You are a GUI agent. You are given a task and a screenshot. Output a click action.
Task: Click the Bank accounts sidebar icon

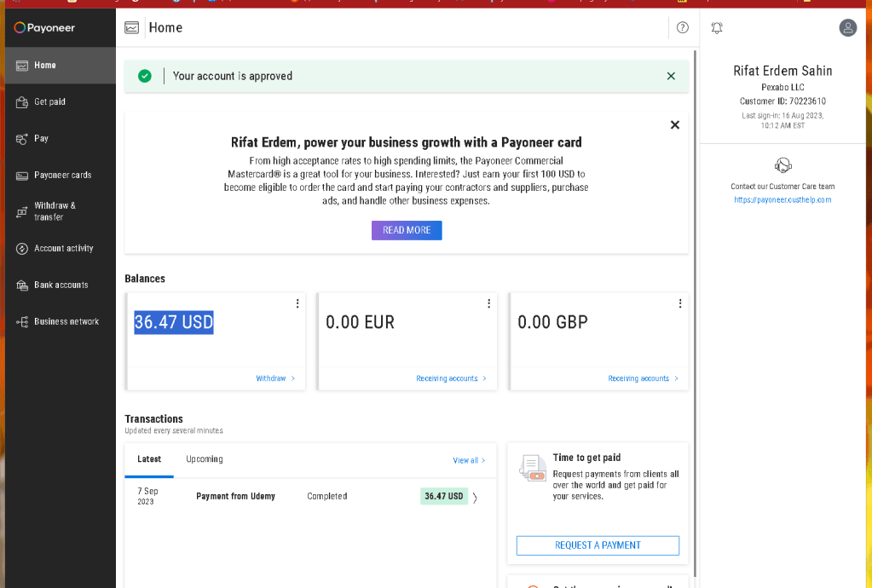click(x=21, y=285)
